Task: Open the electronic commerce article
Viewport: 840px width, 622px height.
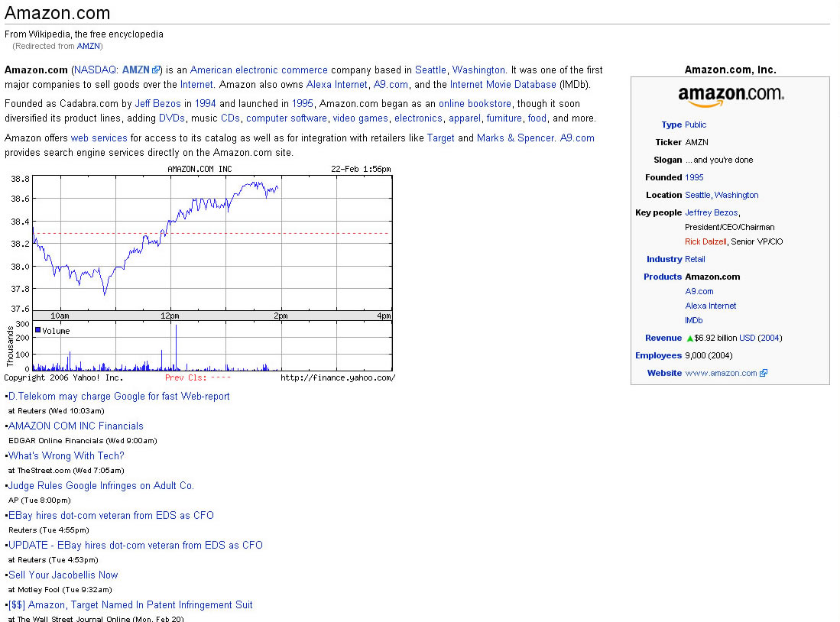Action: click(281, 70)
